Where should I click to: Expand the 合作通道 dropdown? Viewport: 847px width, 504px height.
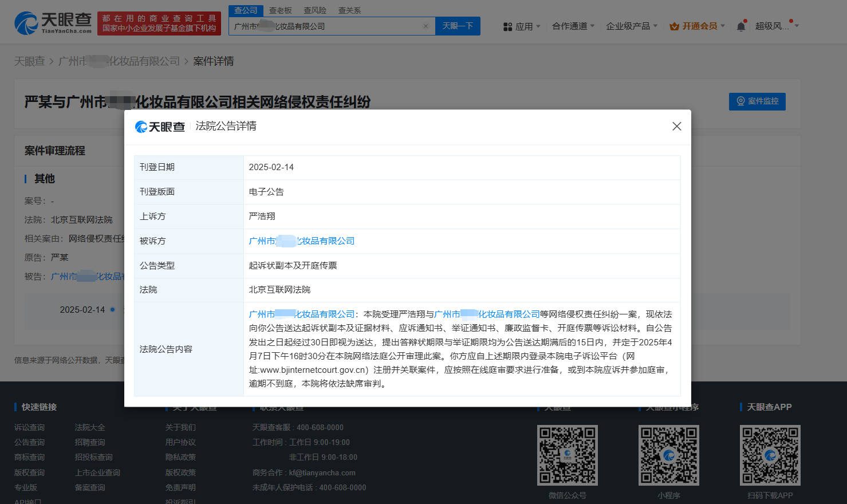click(x=573, y=26)
